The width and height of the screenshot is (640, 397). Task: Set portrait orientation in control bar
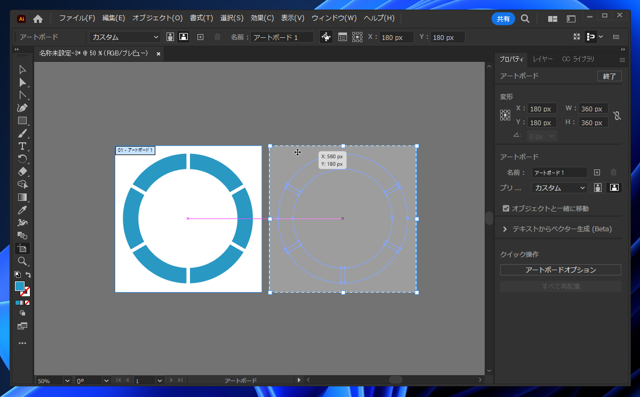pos(170,37)
